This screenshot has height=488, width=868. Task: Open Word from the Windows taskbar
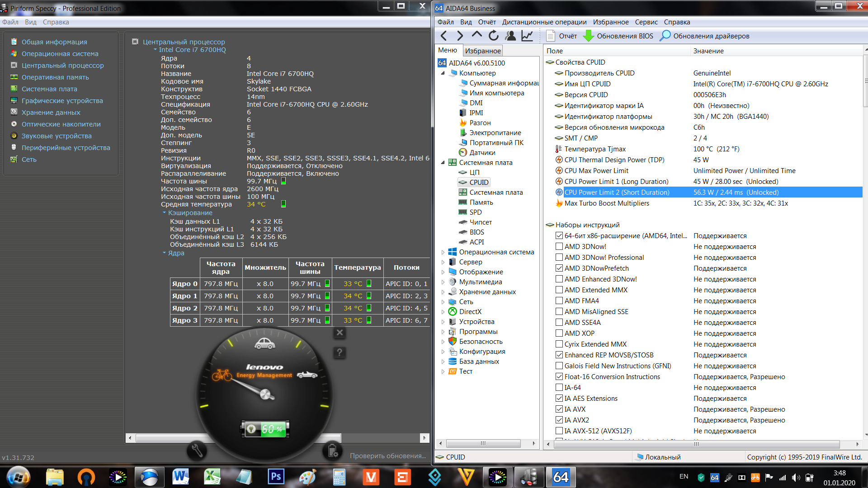tap(180, 477)
